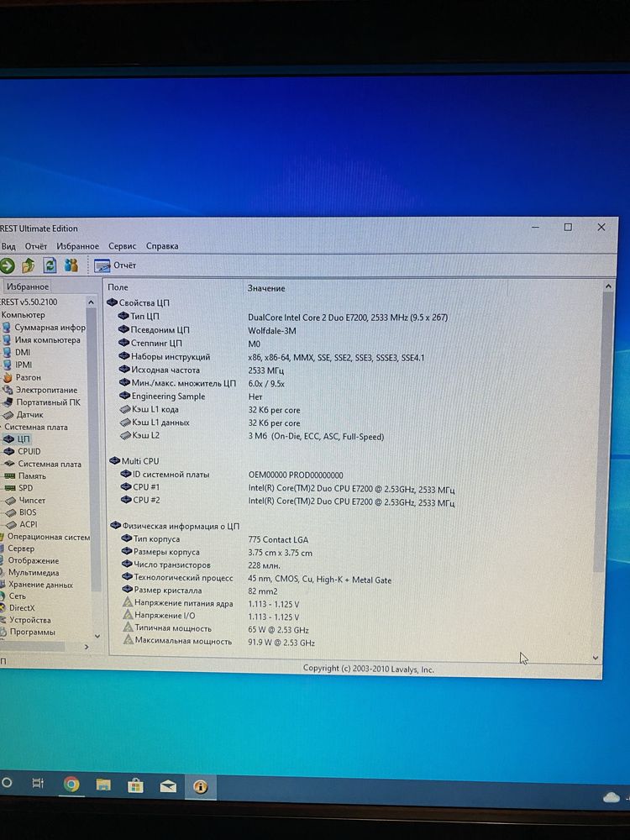Select ACPI tree item
Image resolution: width=630 pixels, height=840 pixels.
[x=22, y=524]
